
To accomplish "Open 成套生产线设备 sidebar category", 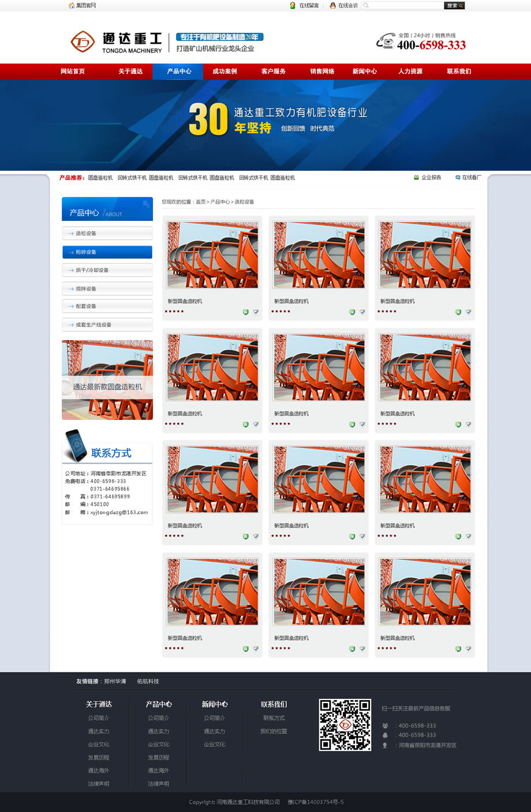I will point(107,325).
